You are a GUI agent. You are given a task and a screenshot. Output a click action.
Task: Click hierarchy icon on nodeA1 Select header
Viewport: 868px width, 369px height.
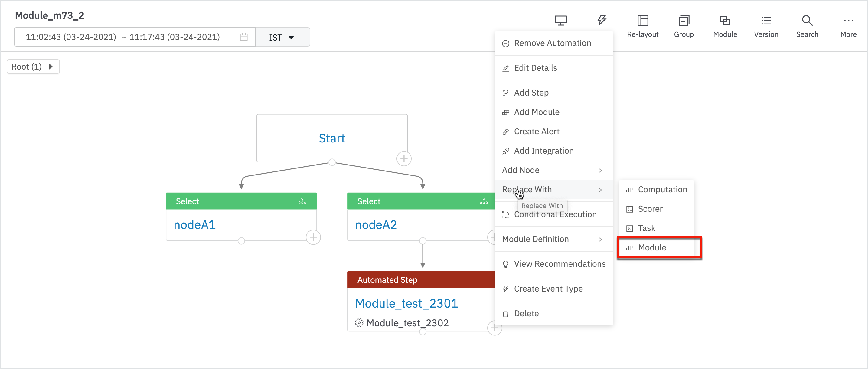[x=302, y=201]
